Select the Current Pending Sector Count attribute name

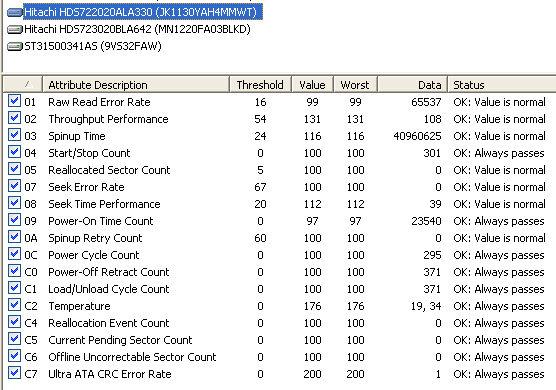coord(120,340)
